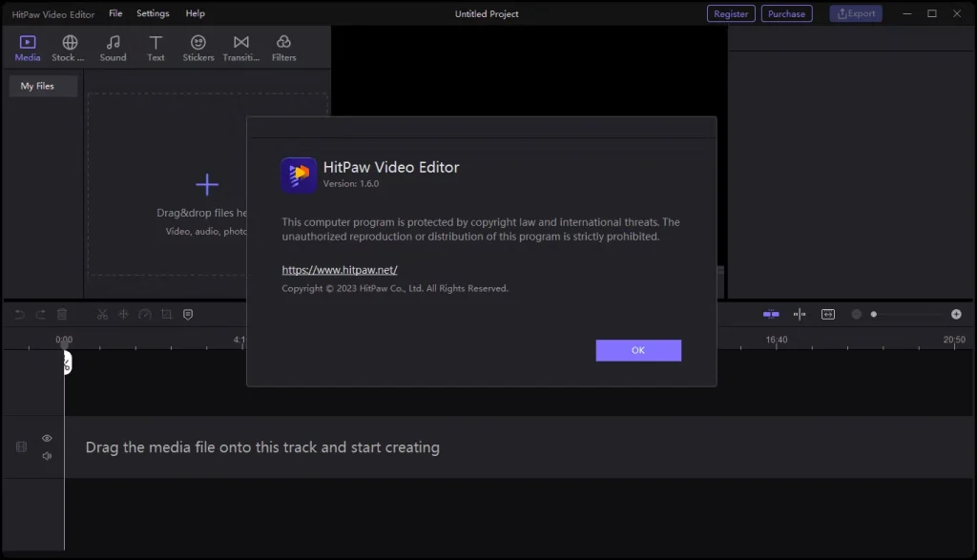This screenshot has height=560, width=977.
Task: Toggle track visibility with the eye icon
Action: click(x=47, y=438)
